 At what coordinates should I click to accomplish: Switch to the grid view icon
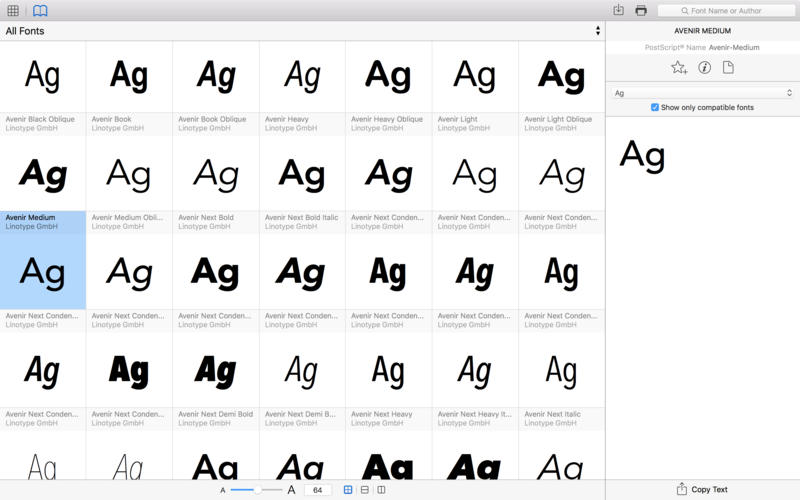pos(13,10)
